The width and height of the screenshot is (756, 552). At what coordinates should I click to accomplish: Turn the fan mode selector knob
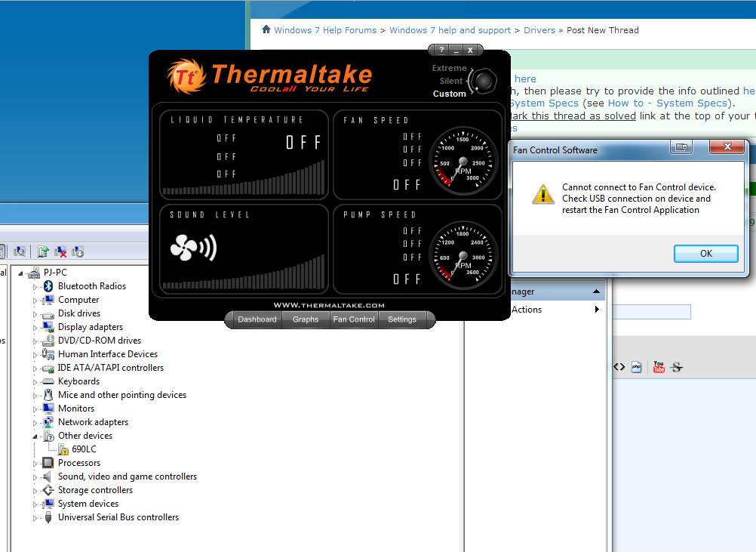[x=483, y=81]
